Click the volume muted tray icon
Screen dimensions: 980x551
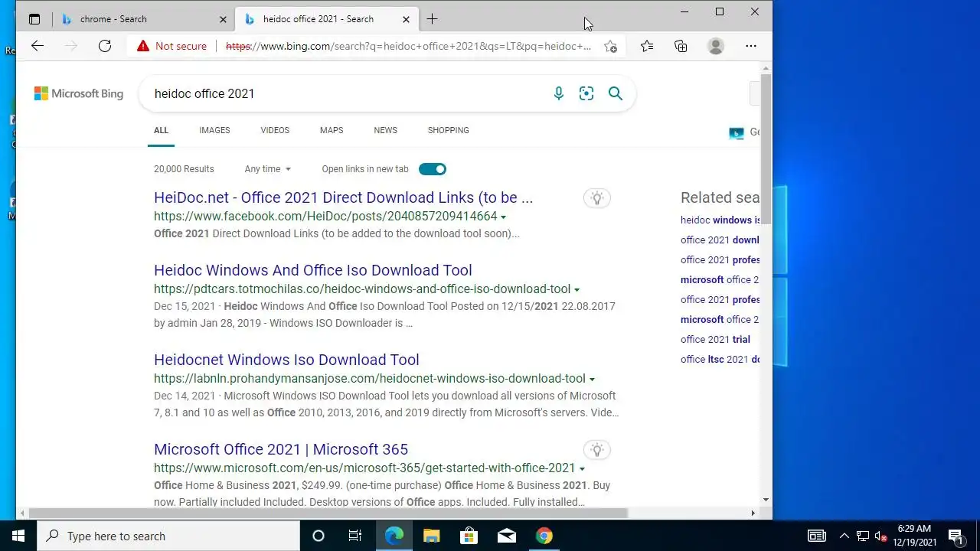[881, 536]
